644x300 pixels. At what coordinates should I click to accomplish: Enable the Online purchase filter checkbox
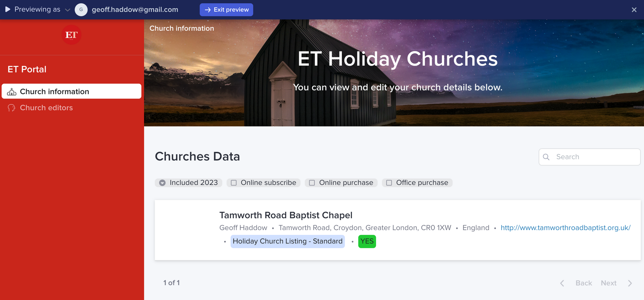click(312, 183)
